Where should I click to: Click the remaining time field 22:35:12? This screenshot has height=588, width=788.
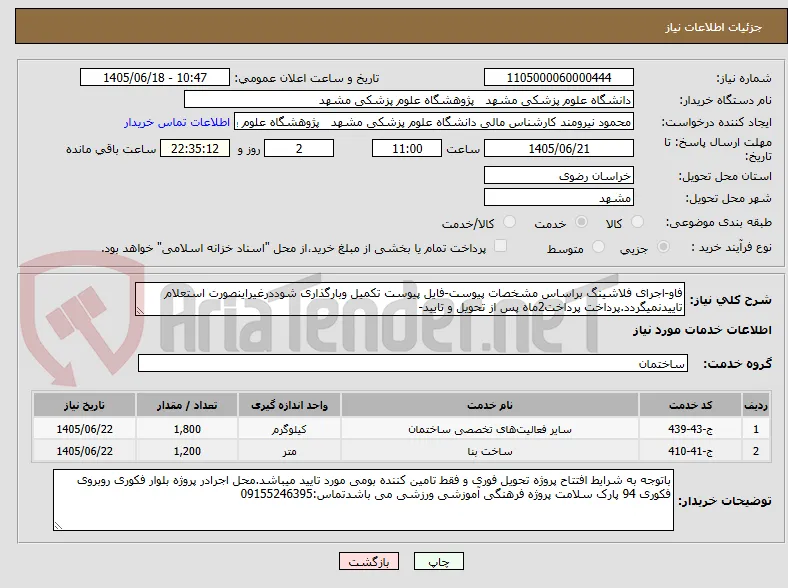(x=195, y=148)
